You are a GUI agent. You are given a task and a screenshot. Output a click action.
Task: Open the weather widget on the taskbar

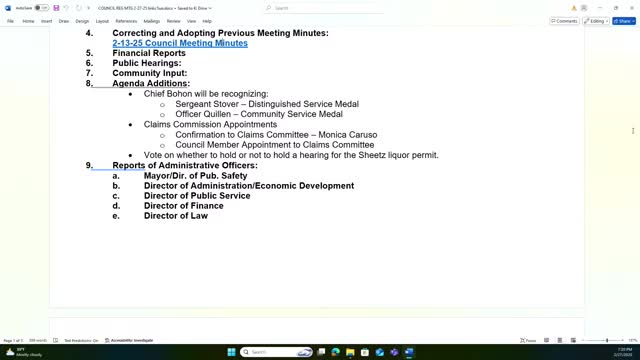coord(24,352)
